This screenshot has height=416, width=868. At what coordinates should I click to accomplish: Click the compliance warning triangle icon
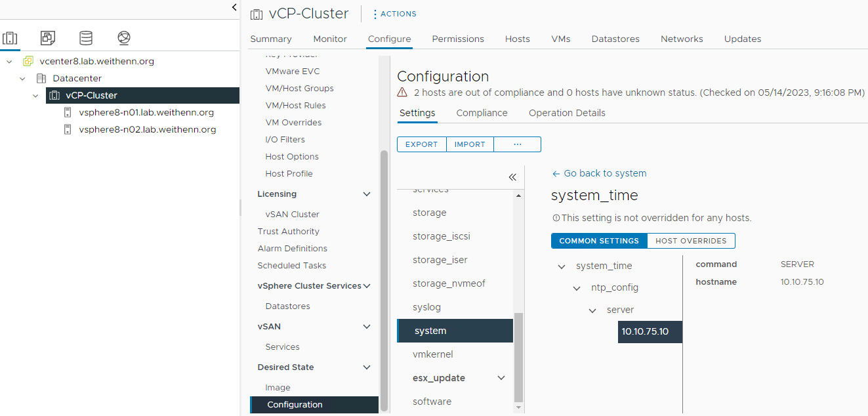[402, 93]
